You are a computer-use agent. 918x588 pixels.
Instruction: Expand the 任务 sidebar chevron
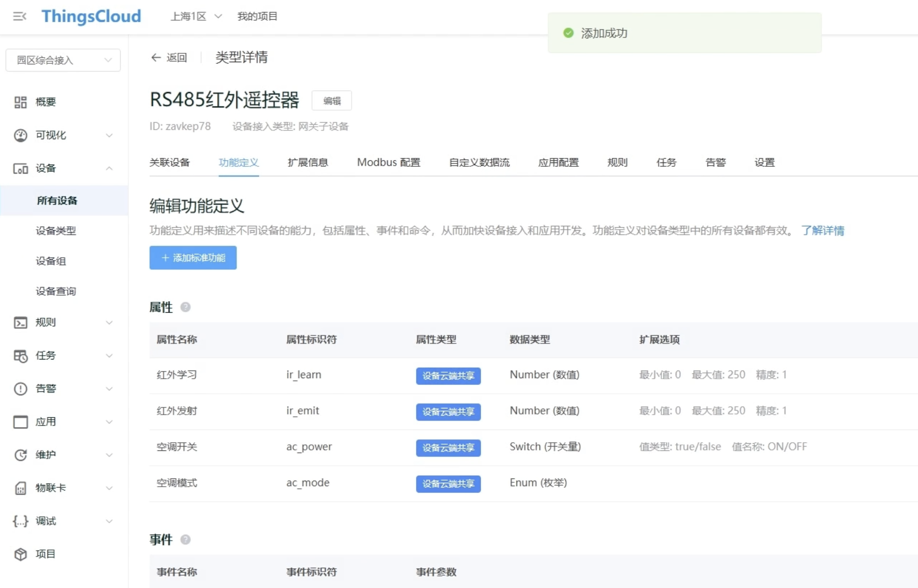[109, 356]
